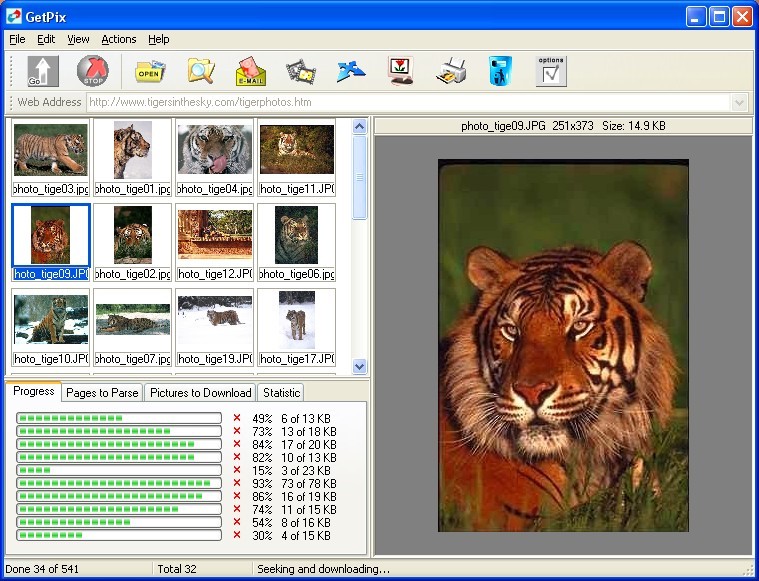759x581 pixels.
Task: Click the 3 of 23 KB text
Action: pyautogui.click(x=306, y=471)
